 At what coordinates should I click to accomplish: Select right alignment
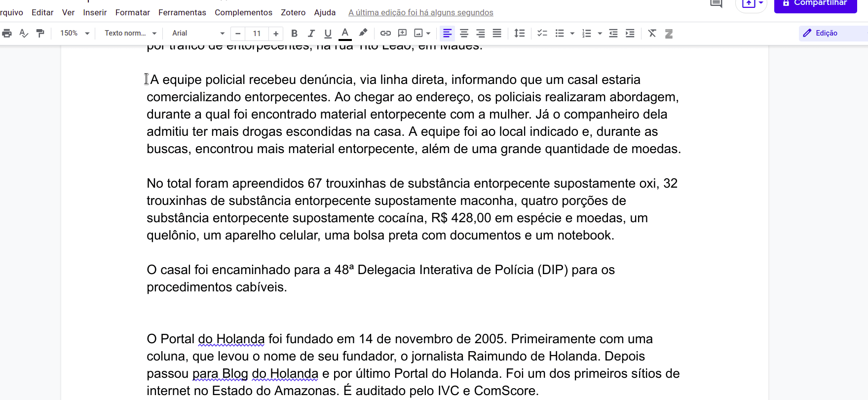click(x=481, y=33)
